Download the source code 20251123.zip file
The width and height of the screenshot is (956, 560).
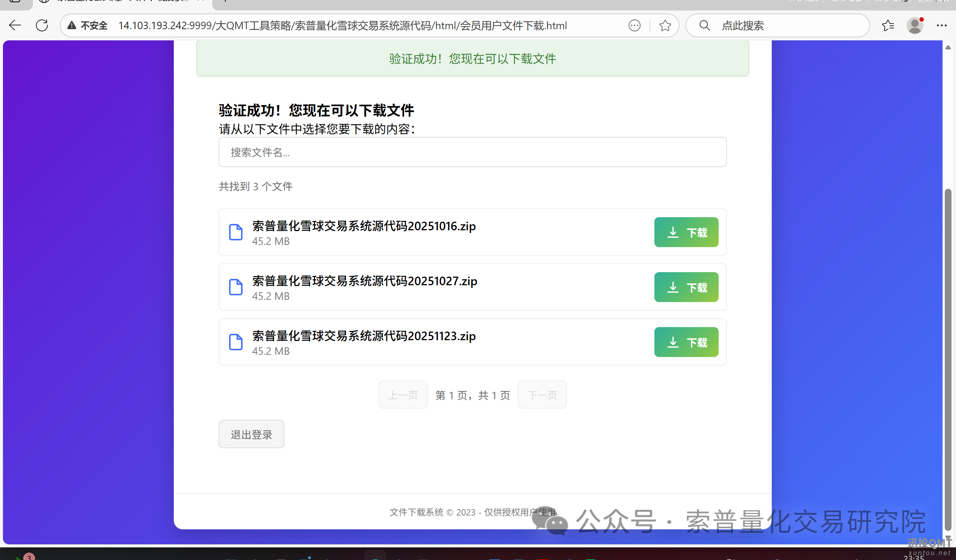(686, 342)
